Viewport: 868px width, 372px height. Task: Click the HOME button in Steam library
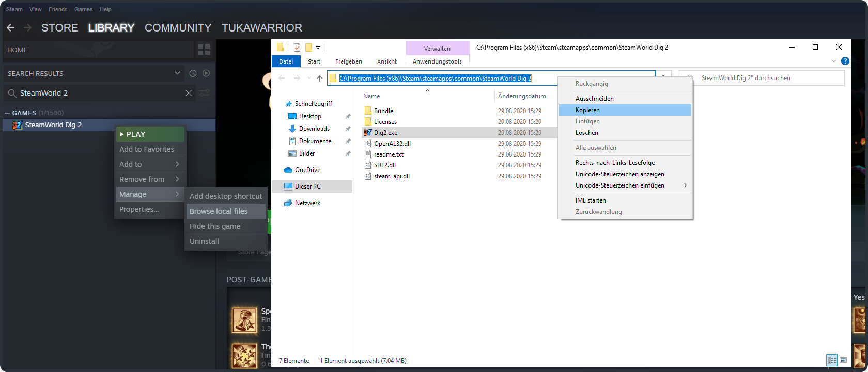(x=98, y=50)
